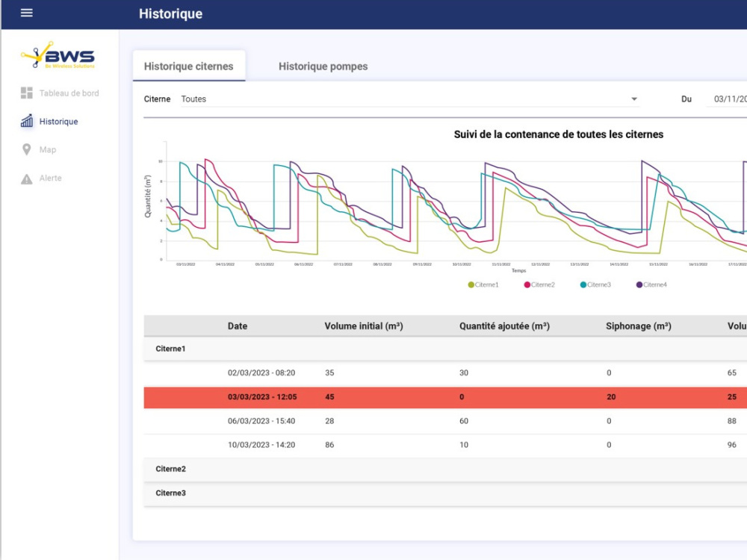
Task: Switch to Historique pompes tab
Action: coord(323,66)
